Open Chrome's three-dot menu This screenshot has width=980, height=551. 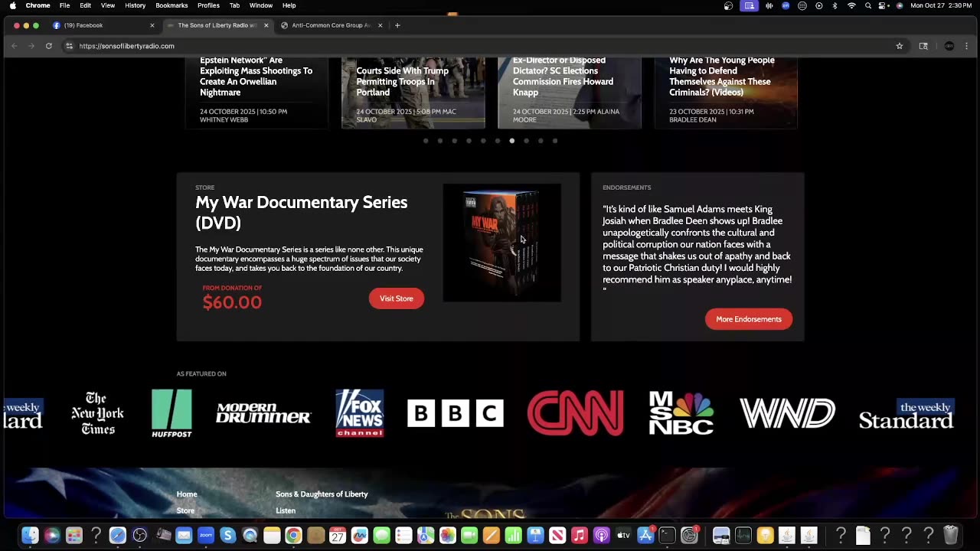tap(967, 46)
